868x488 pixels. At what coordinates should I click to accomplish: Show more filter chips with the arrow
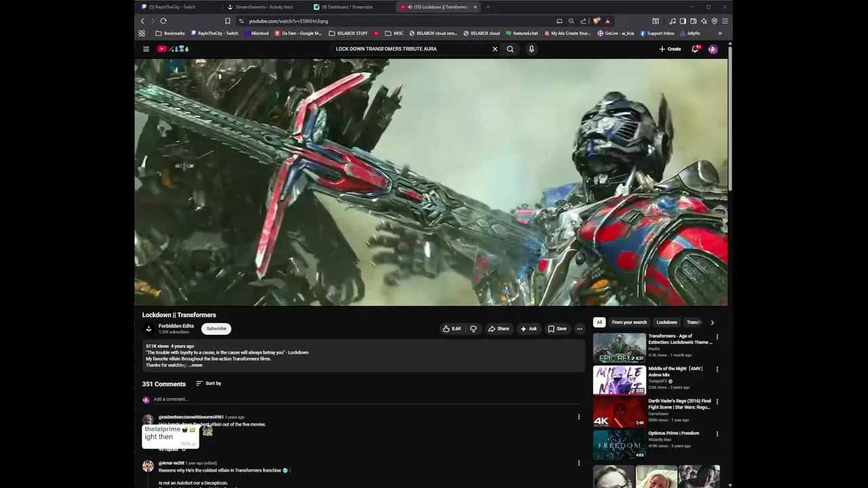712,323
